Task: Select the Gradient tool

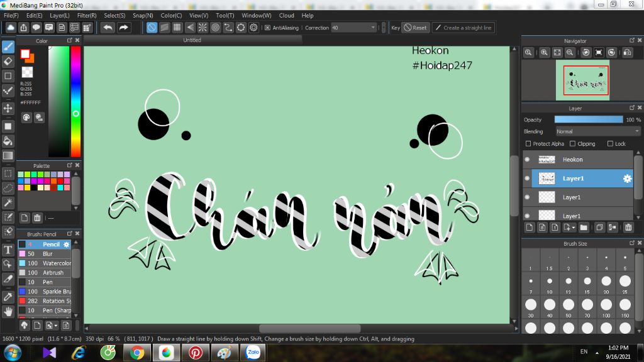Action: tap(8, 156)
